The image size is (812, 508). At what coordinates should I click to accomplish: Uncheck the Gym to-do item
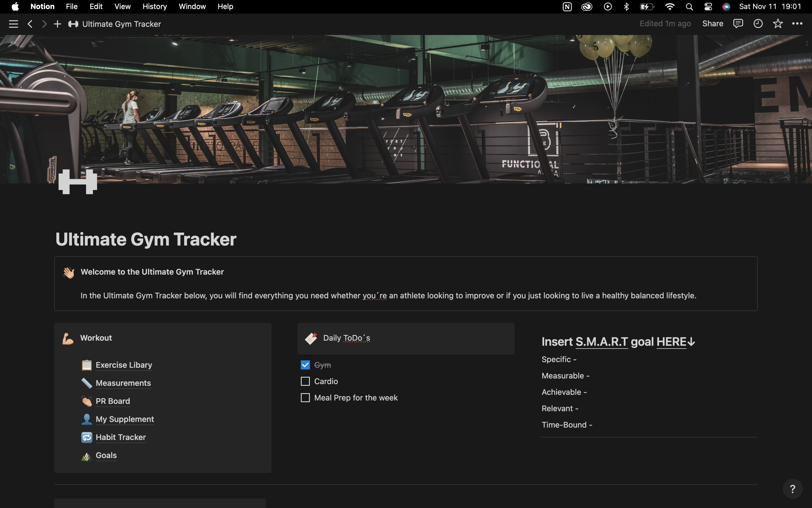click(305, 365)
